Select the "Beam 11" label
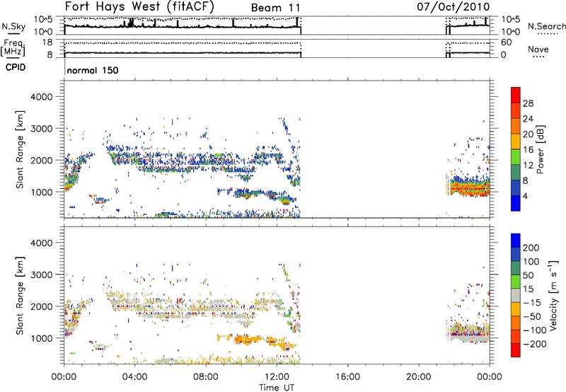Viewport: 566px width, 392px height. tap(275, 8)
